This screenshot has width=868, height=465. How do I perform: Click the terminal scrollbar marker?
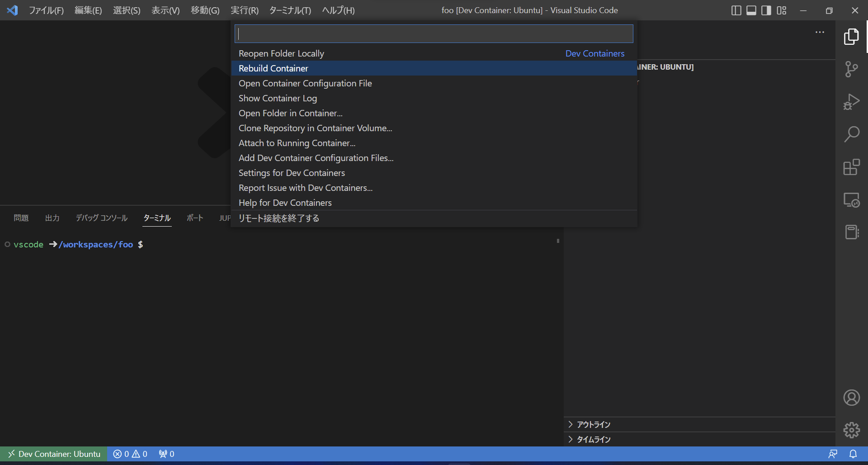[x=558, y=241]
